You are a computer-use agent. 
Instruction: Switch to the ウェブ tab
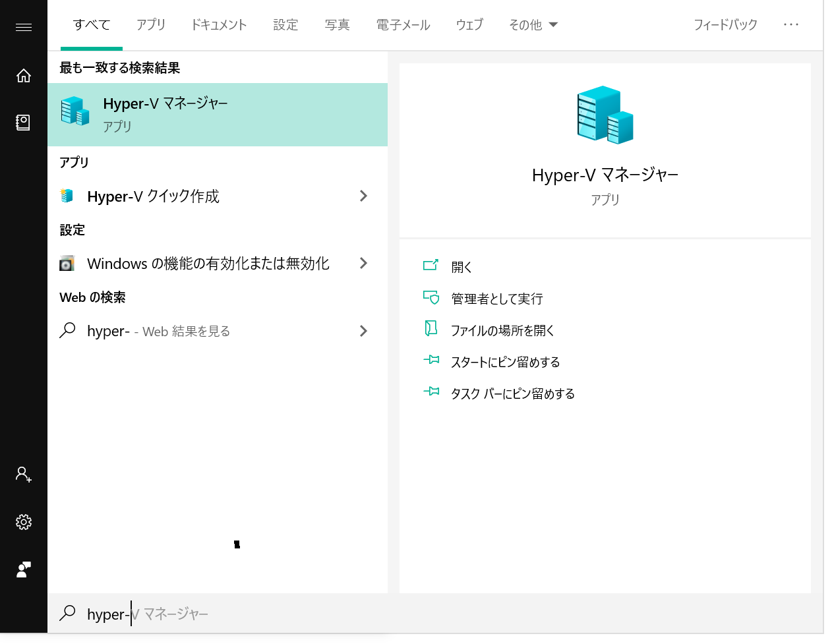tap(469, 25)
